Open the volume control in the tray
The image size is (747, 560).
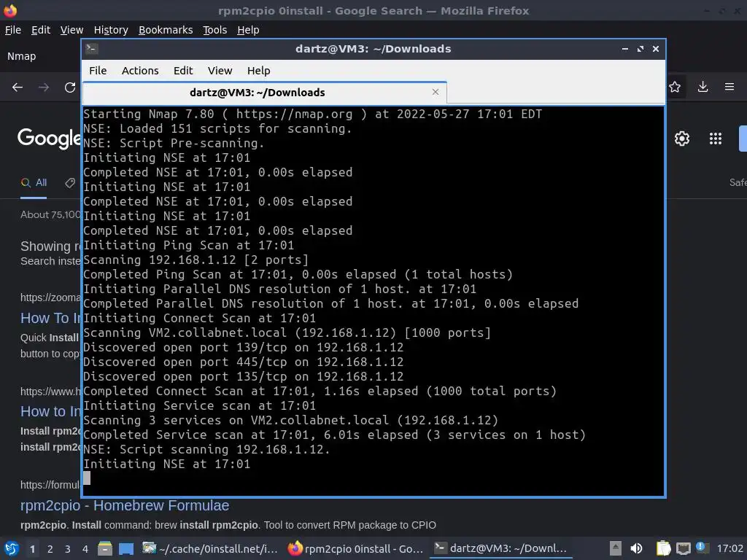tap(636, 548)
